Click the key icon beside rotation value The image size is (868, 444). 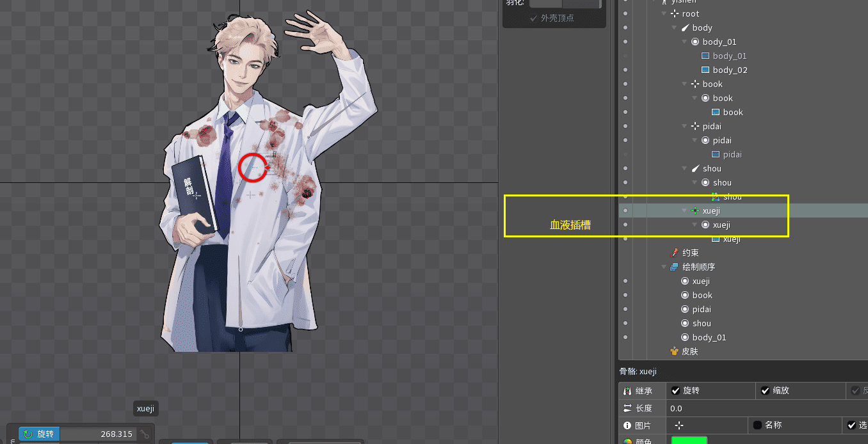pyautogui.click(x=145, y=434)
